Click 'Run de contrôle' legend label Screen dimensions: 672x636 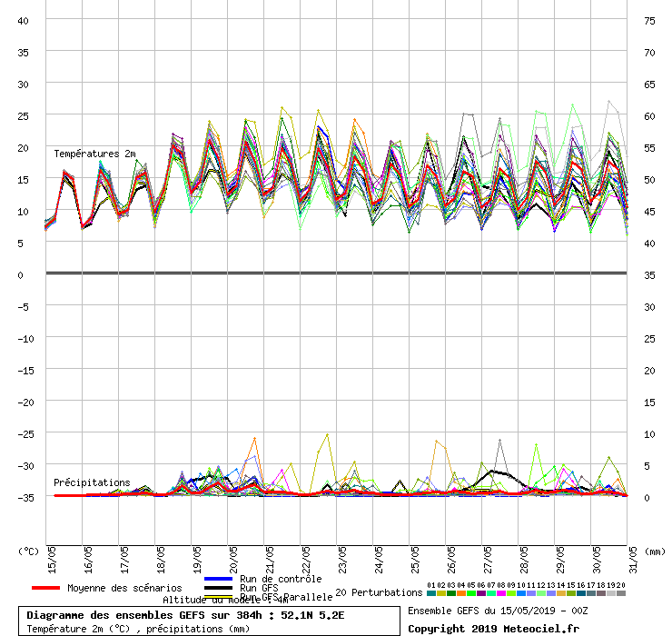tap(281, 579)
